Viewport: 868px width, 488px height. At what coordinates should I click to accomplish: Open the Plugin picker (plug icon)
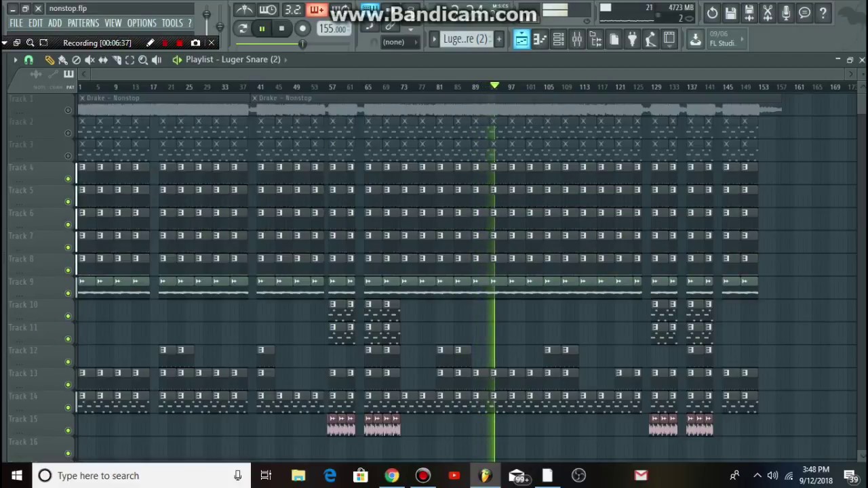point(632,39)
